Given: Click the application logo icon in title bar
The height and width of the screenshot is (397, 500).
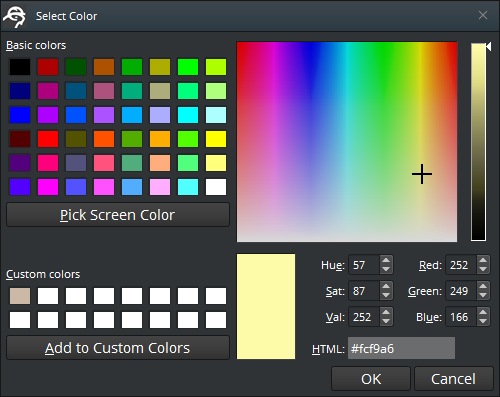Looking at the screenshot, I should click(15, 16).
